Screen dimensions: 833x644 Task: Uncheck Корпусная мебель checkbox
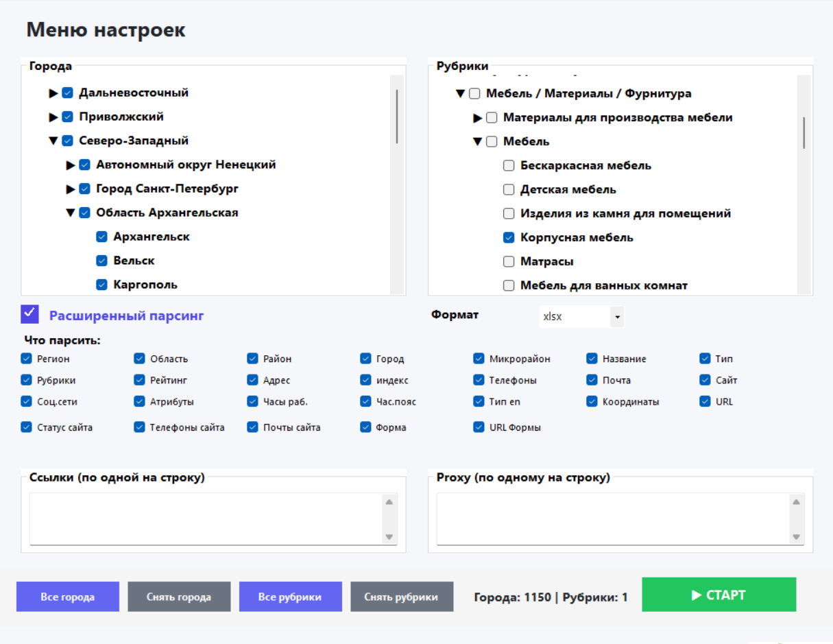click(x=509, y=238)
